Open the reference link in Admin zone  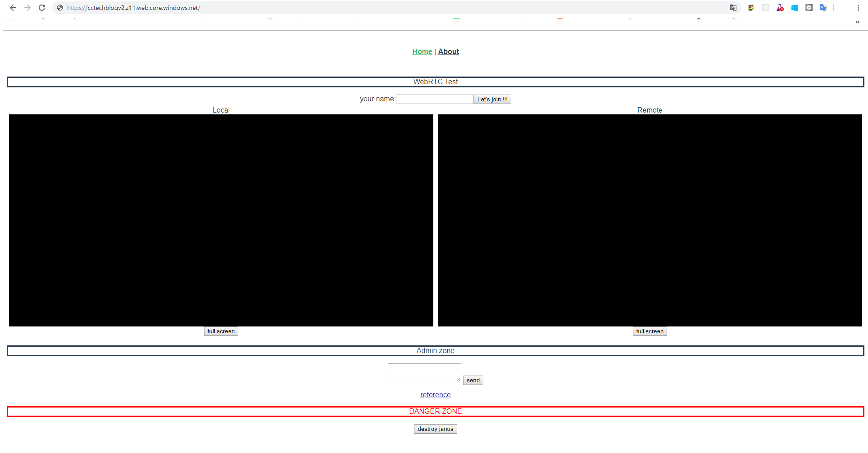click(x=435, y=394)
